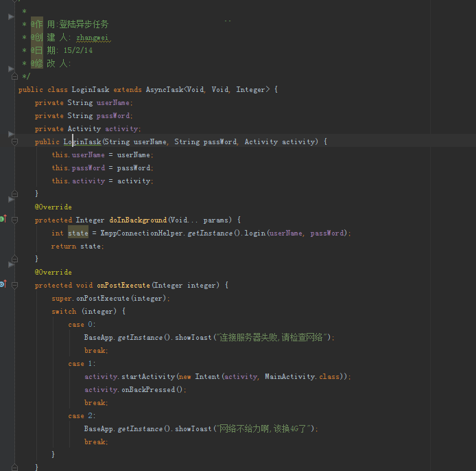Click the break statement under case 0
476x471 pixels.
click(96, 351)
